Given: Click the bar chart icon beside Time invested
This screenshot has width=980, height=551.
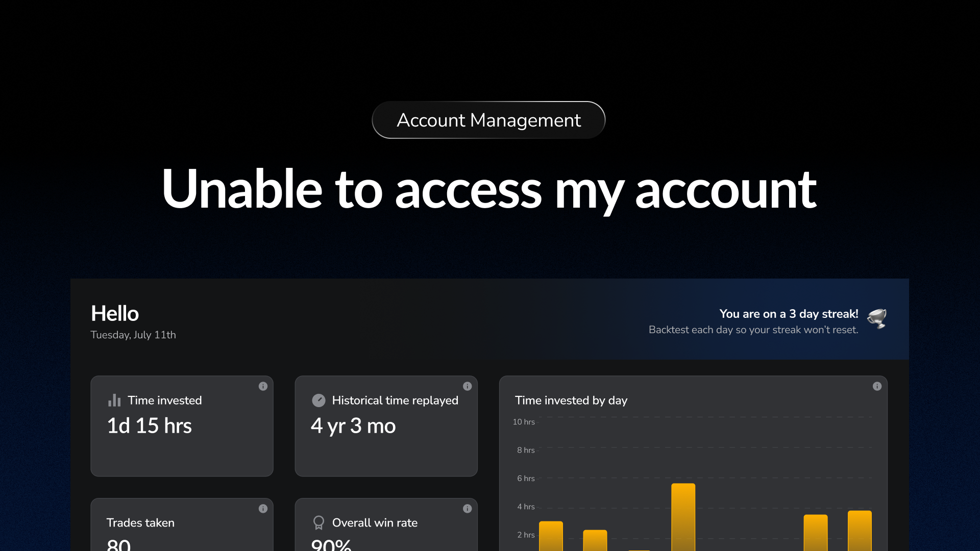Looking at the screenshot, I should pyautogui.click(x=114, y=400).
